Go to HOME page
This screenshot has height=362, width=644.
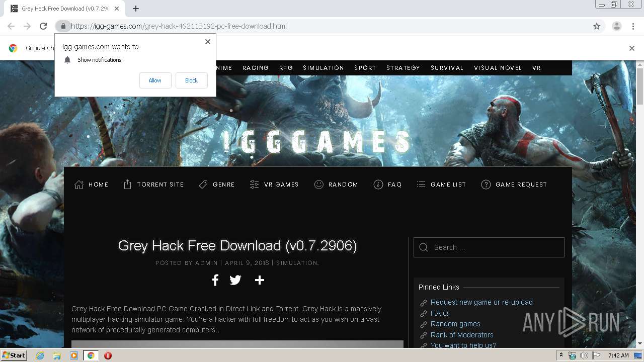pos(99,185)
